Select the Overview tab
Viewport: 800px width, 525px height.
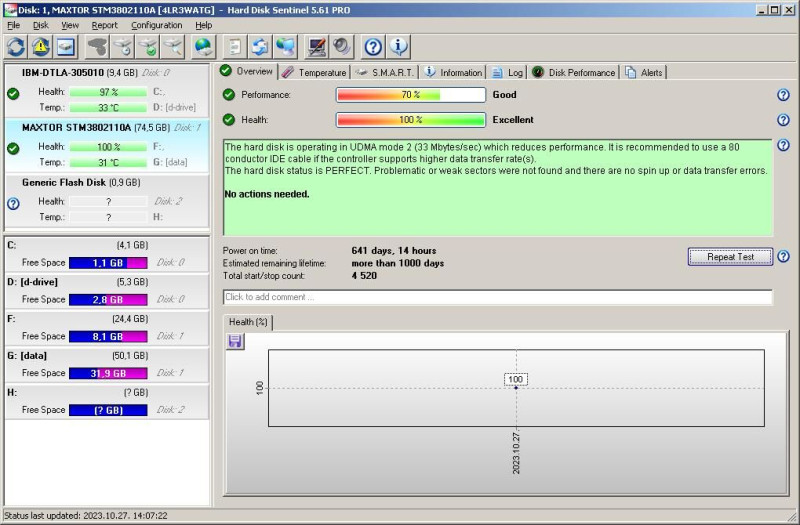[x=247, y=71]
